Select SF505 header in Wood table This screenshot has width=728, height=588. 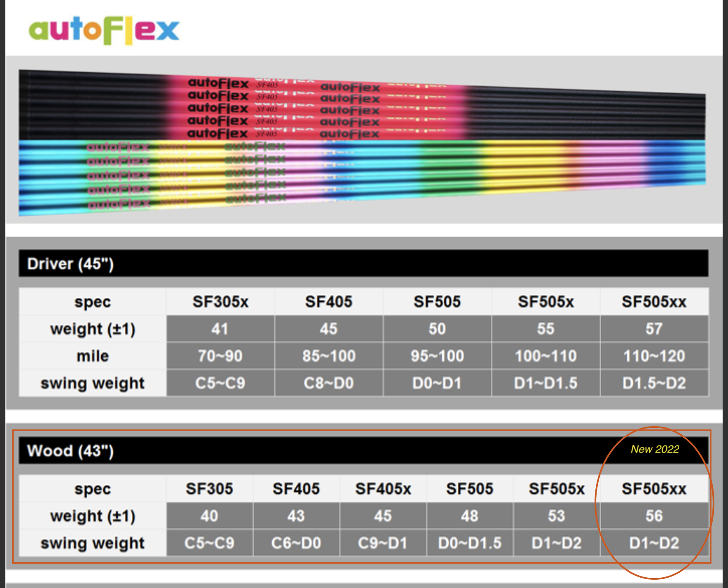470,489
